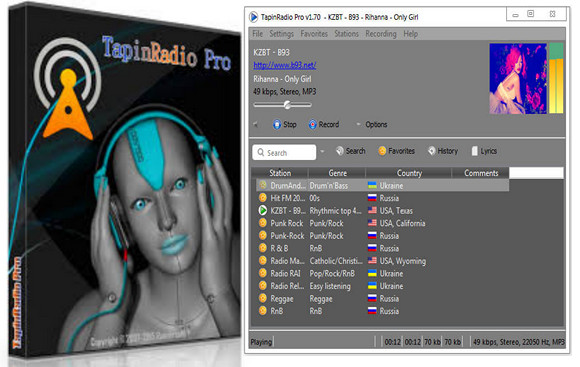Open the b93.net station link
The image size is (580, 367).
click(x=284, y=65)
